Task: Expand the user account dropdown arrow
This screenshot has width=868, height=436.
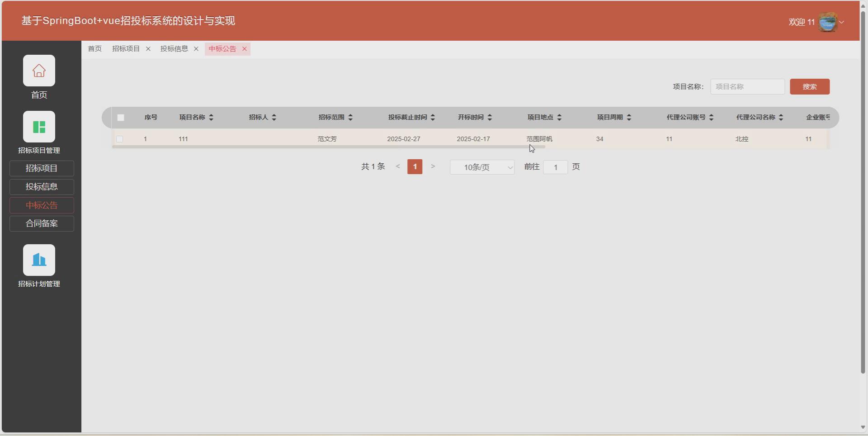Action: click(x=842, y=22)
